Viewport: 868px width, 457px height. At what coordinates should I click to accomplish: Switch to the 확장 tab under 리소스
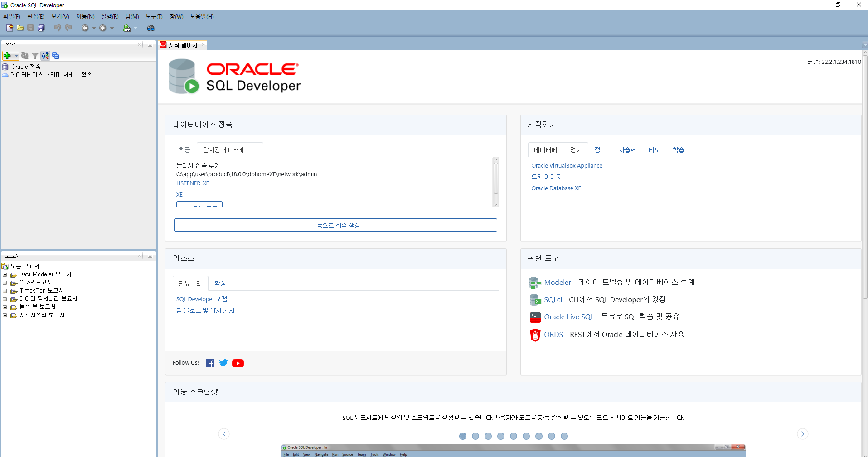click(220, 284)
